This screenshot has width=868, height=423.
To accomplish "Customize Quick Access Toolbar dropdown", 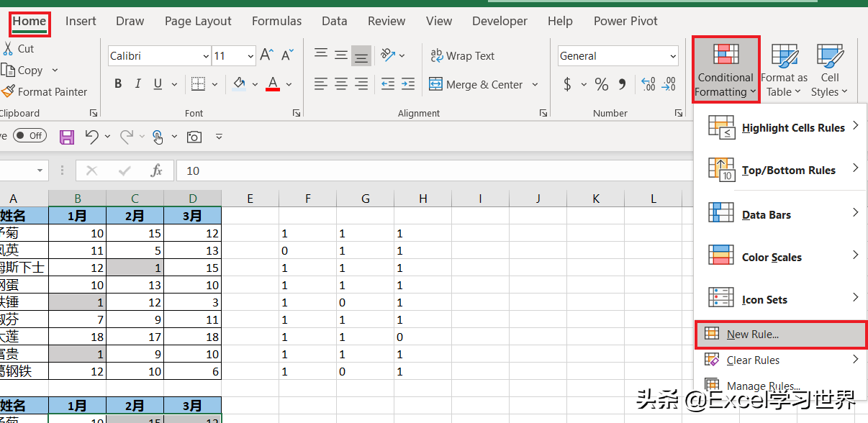I will point(220,136).
